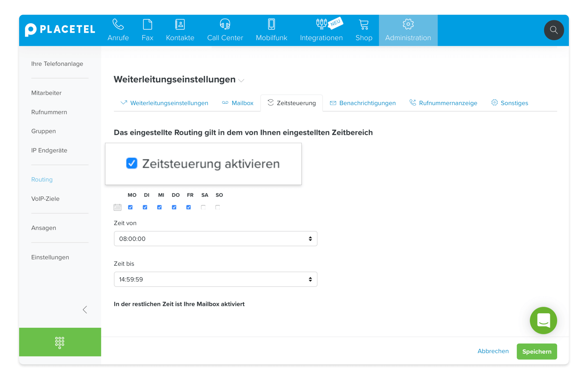This screenshot has width=588, height=378.
Task: Open Ihre Telefonanlage in sidebar
Action: click(57, 64)
